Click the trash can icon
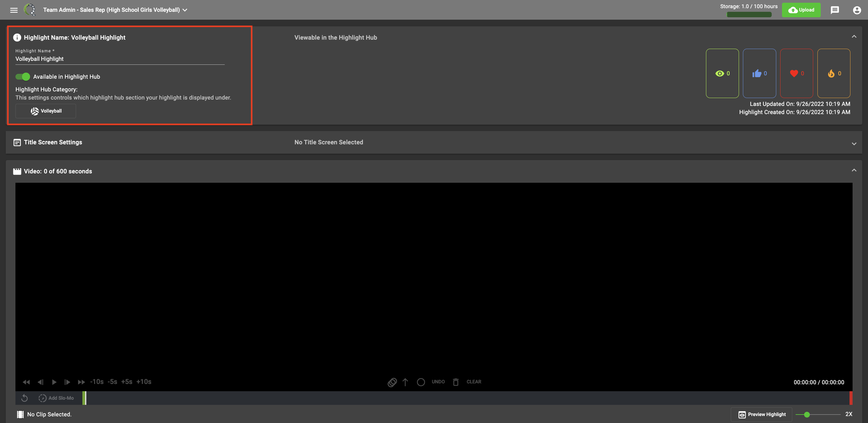 pos(456,382)
